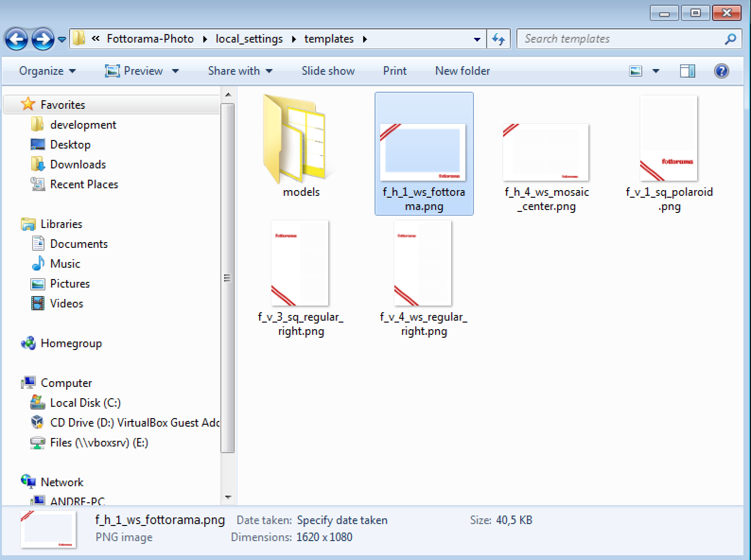Click the Back navigation arrow
The image size is (751, 560).
pos(17,39)
